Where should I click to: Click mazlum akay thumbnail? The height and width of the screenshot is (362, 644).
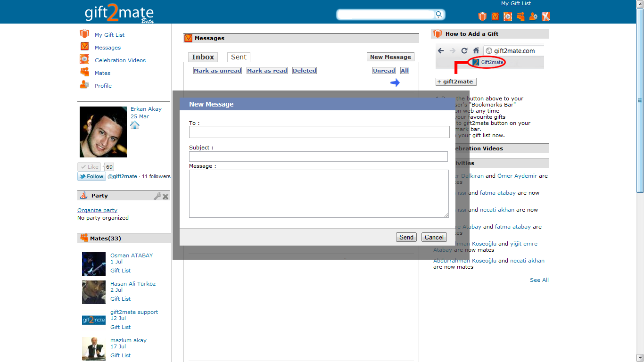click(x=94, y=349)
